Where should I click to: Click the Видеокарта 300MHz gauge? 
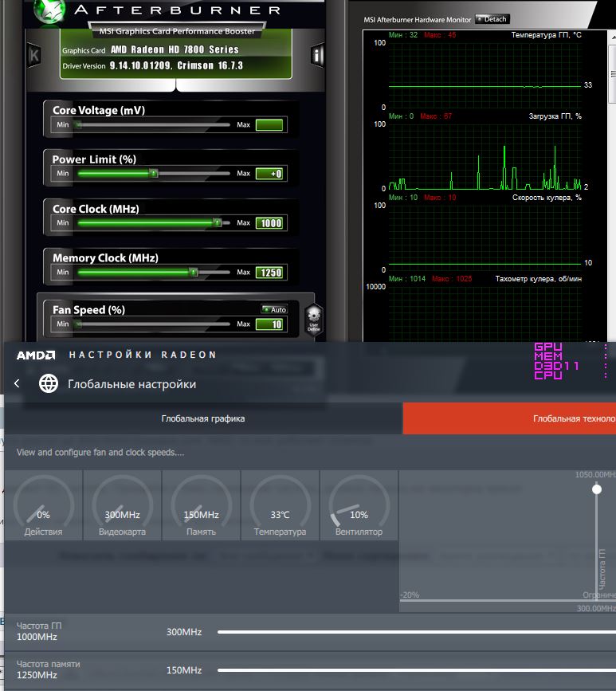(122, 505)
